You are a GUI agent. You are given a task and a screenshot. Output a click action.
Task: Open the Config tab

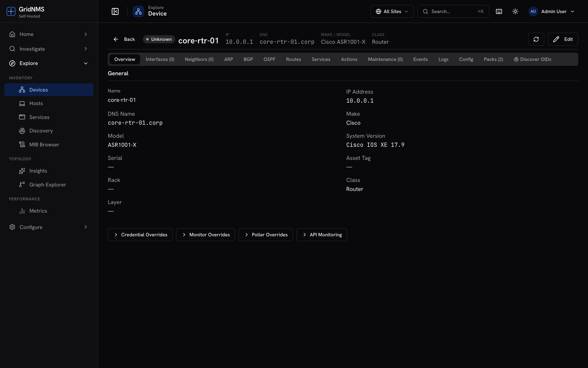(466, 59)
